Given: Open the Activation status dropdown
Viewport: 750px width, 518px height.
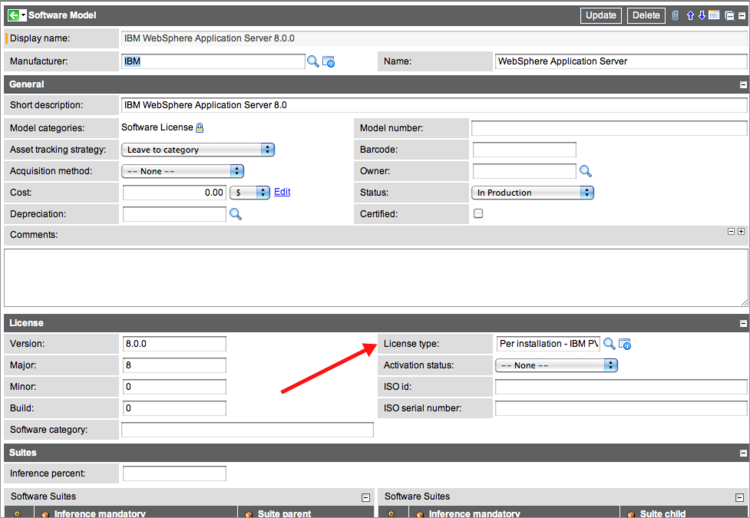Looking at the screenshot, I should click(556, 365).
